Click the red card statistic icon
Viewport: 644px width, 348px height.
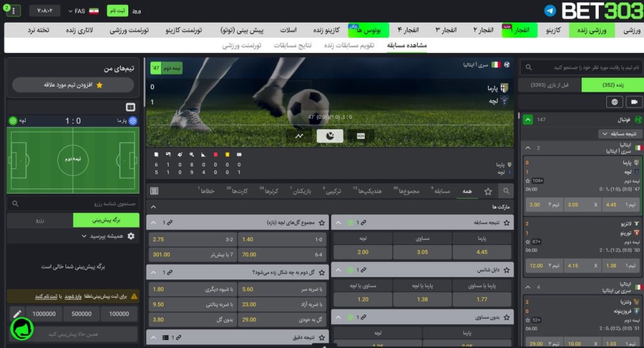tap(215, 155)
